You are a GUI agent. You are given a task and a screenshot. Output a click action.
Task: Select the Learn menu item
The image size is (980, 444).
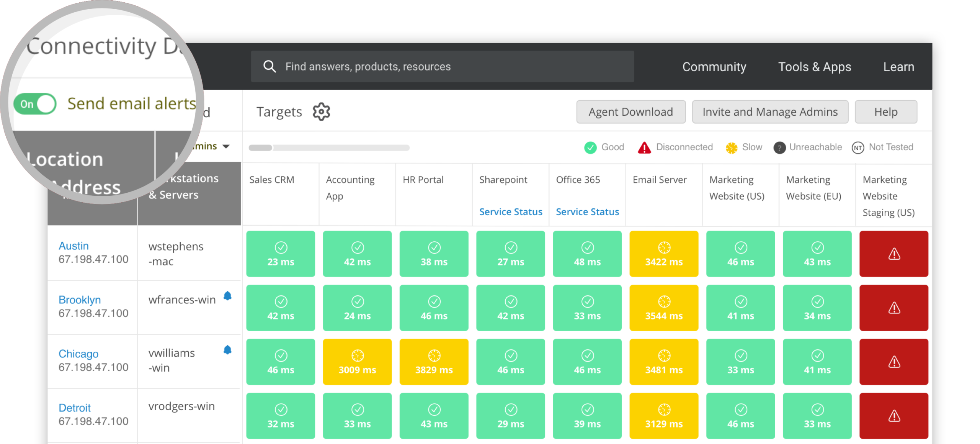click(898, 66)
